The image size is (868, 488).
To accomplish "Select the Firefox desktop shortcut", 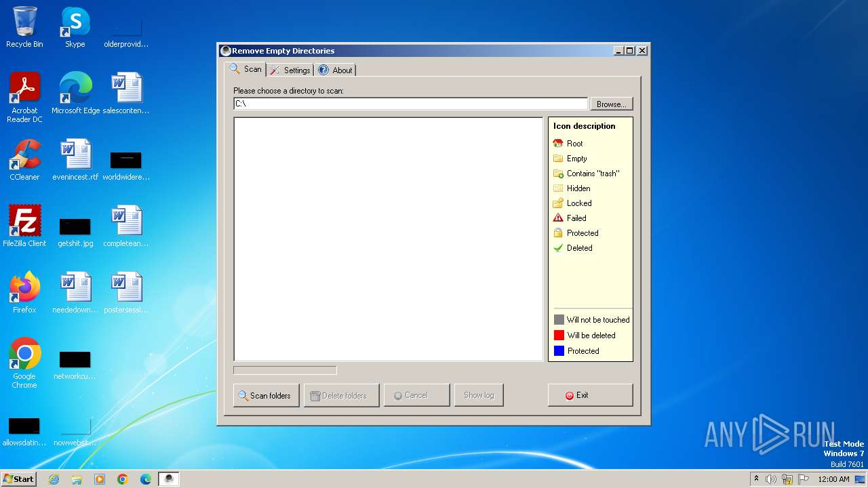I will pos(24,292).
